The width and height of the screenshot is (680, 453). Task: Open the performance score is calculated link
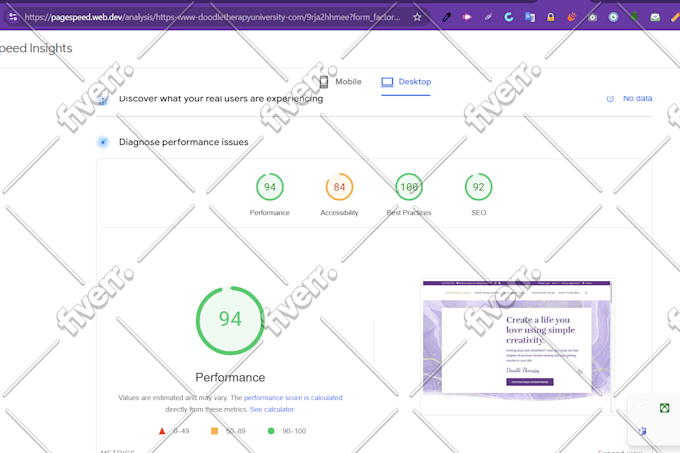click(293, 398)
